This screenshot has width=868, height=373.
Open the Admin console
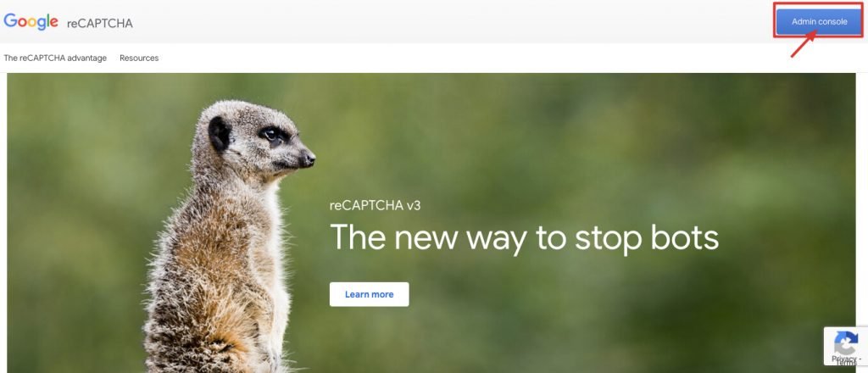[x=820, y=22]
